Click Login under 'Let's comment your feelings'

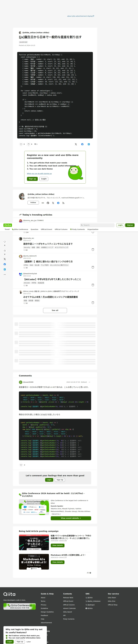(49, 480)
